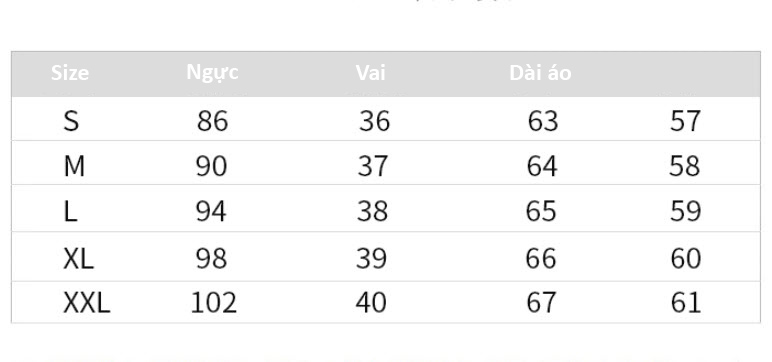Select the L size cell
This screenshot has height=362, width=772.
click(x=70, y=212)
